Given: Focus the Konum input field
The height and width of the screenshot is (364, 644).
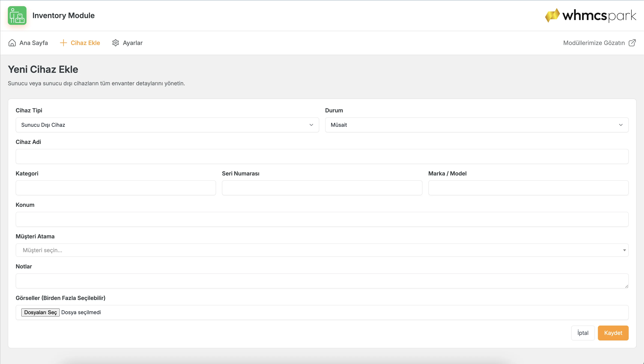Looking at the screenshot, I should pyautogui.click(x=322, y=219).
